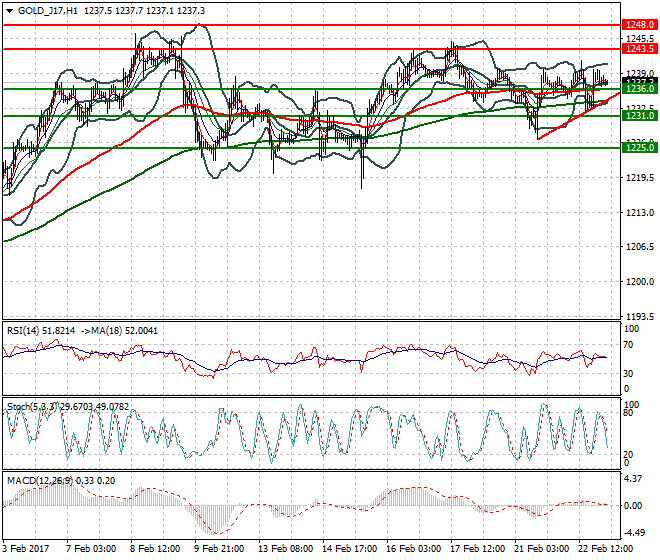Click the 7 Feb 03:00 time label
The height and width of the screenshot is (560, 660).
click(91, 549)
